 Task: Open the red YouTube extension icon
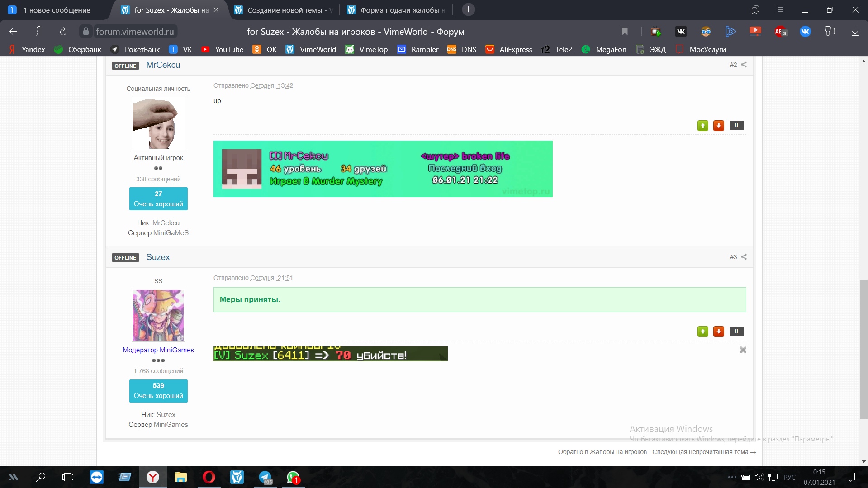755,31
